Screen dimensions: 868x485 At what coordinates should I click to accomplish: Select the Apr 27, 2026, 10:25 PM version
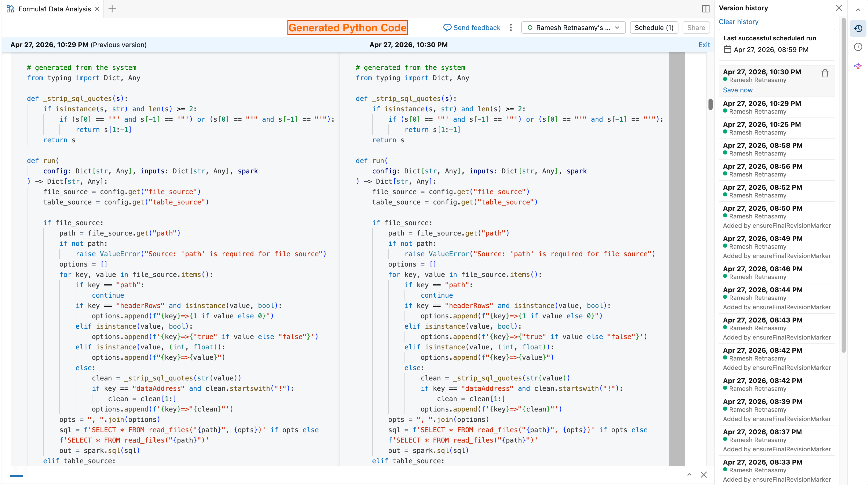point(777,128)
